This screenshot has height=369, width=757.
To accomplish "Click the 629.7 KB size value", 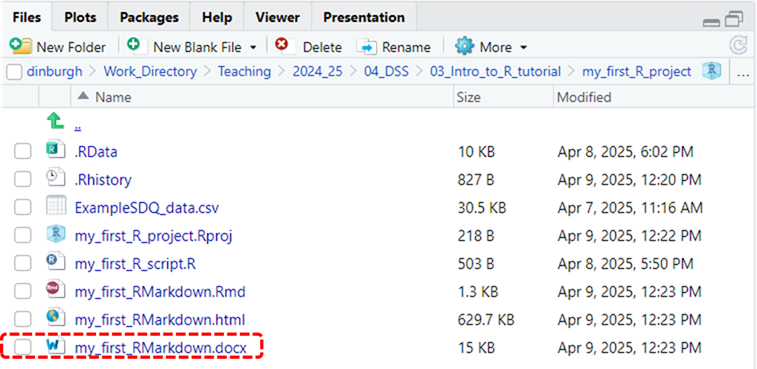I will click(x=486, y=320).
